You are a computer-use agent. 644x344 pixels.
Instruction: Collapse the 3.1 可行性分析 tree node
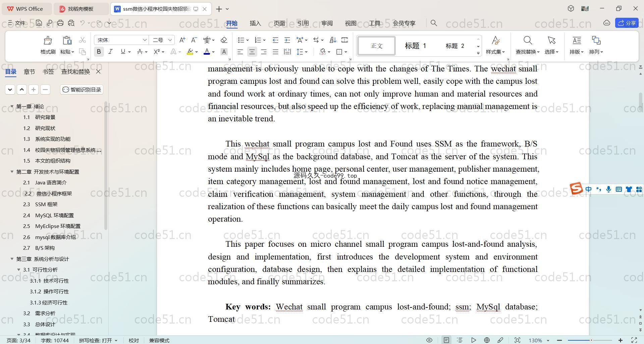pos(19,270)
